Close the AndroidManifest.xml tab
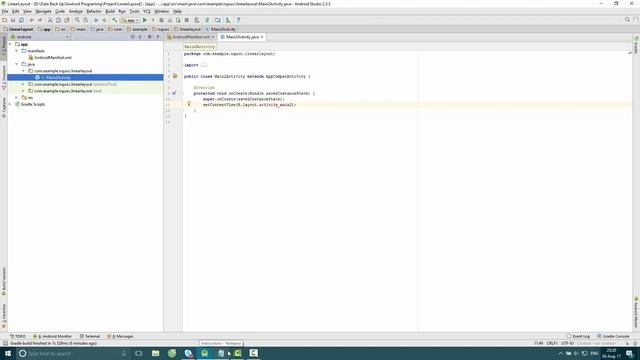This screenshot has height=360, width=640. click(213, 37)
